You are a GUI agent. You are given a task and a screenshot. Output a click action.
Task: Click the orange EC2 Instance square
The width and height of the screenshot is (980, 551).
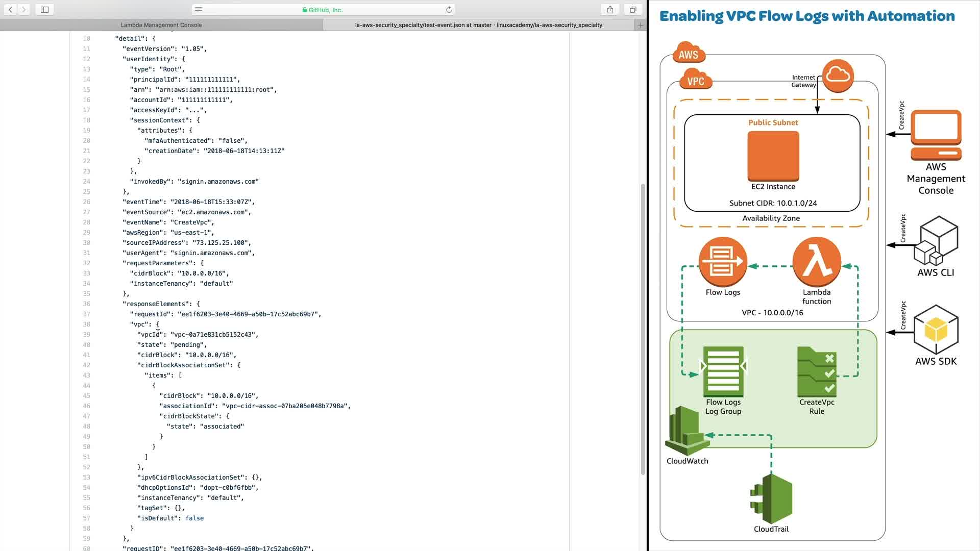click(x=773, y=156)
